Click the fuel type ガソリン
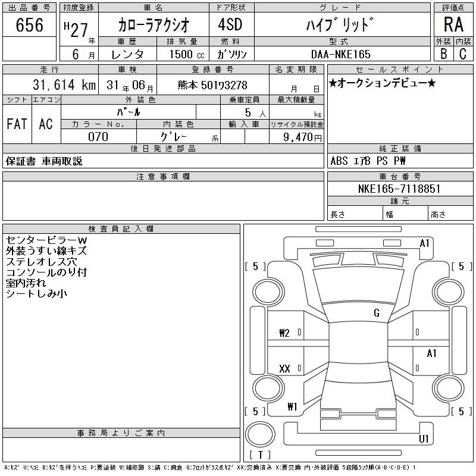This screenshot has height=476, width=476. [x=231, y=54]
